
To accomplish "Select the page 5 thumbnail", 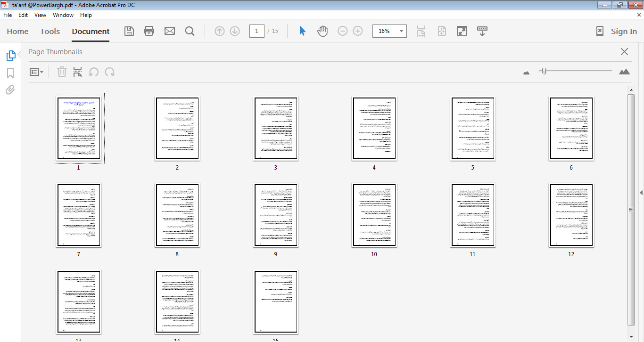I will point(472,129).
